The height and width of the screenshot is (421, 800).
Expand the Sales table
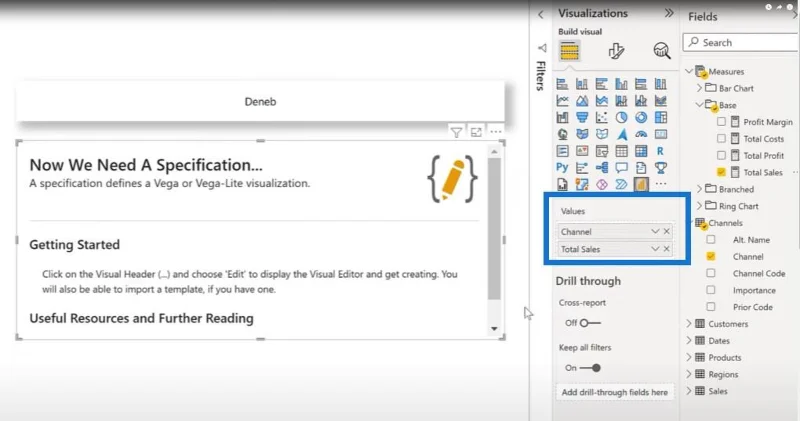coord(689,391)
